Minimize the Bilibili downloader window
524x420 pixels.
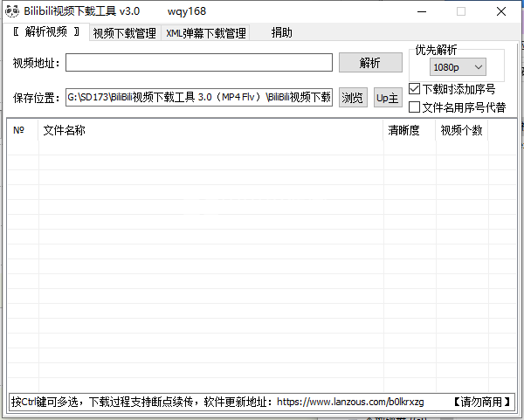422,11
